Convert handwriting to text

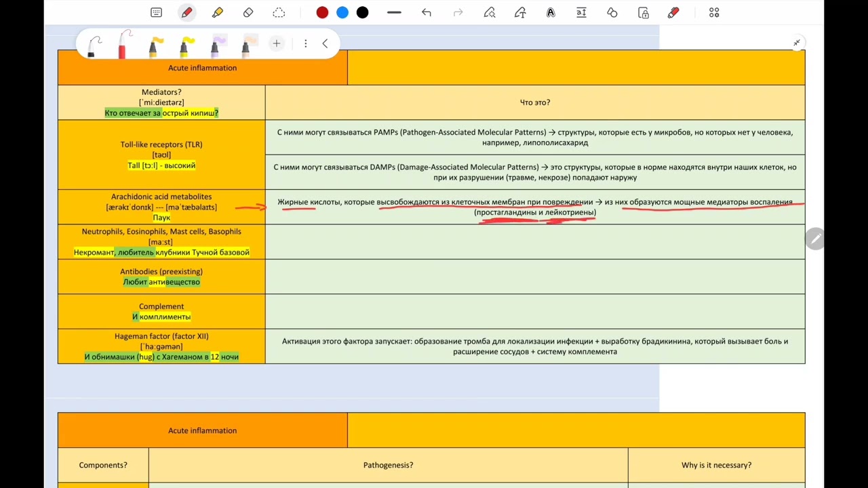click(x=520, y=13)
